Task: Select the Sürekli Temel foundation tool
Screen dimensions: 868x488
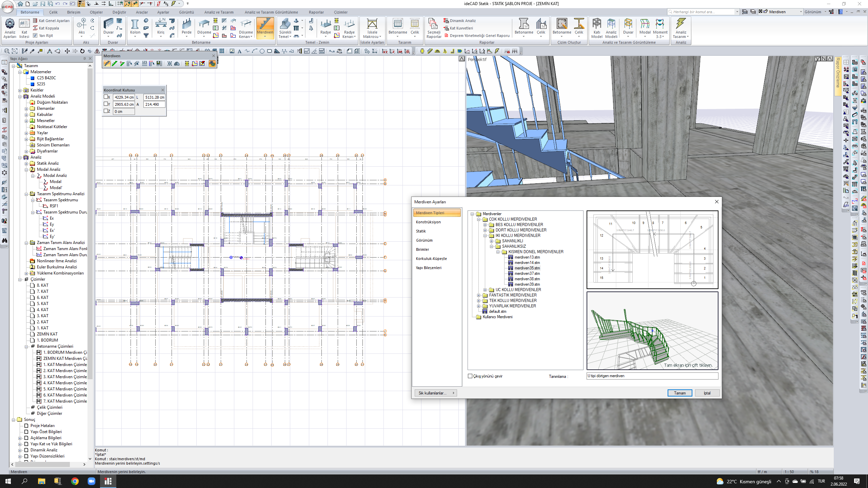Action: pos(285,28)
